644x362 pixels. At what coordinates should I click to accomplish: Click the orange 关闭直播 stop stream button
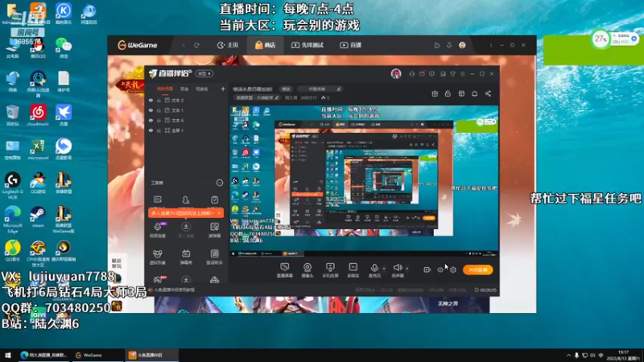pyautogui.click(x=477, y=269)
